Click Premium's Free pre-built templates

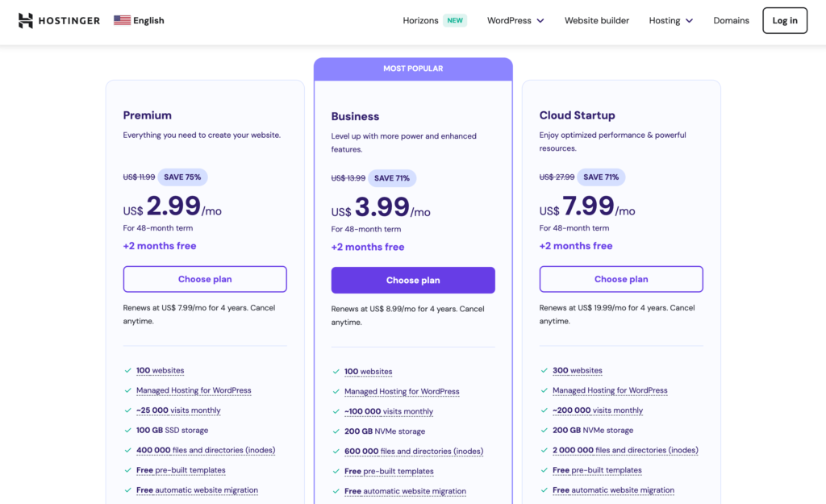click(181, 470)
